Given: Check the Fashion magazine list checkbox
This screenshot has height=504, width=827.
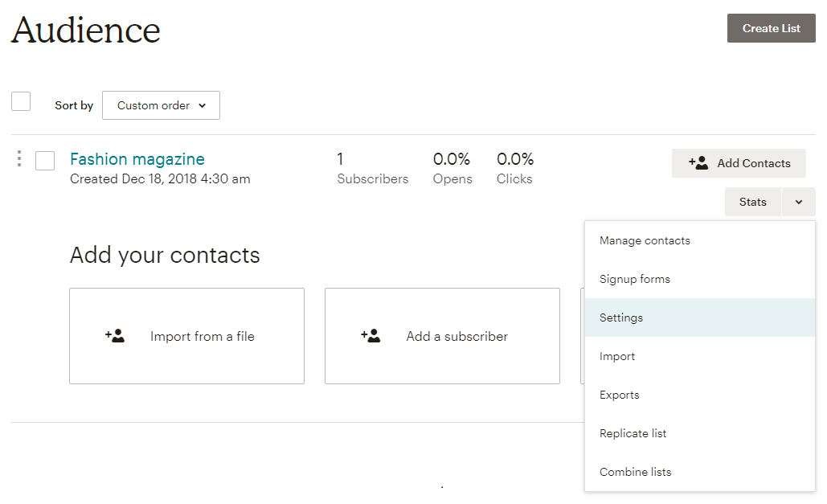Looking at the screenshot, I should click(45, 161).
